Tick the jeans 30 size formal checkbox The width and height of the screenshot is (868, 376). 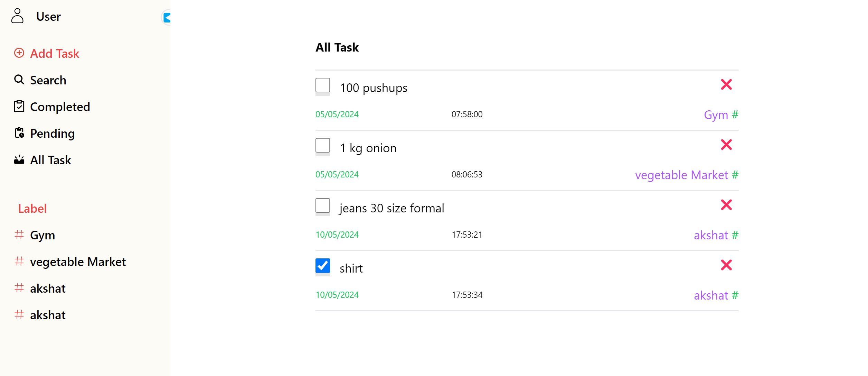(x=322, y=205)
